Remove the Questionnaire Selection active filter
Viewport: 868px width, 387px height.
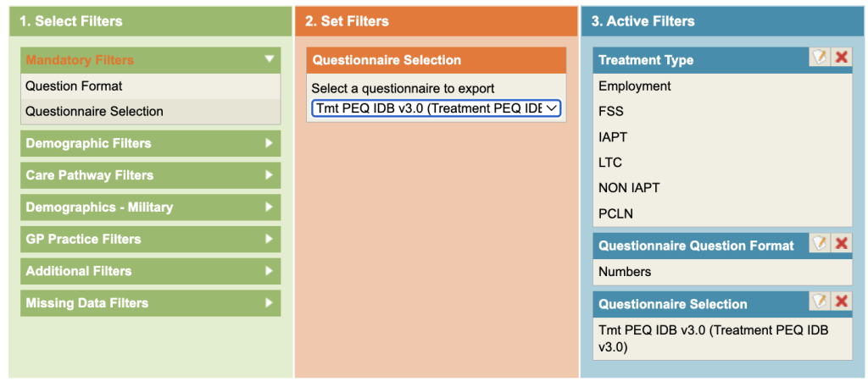coord(842,301)
